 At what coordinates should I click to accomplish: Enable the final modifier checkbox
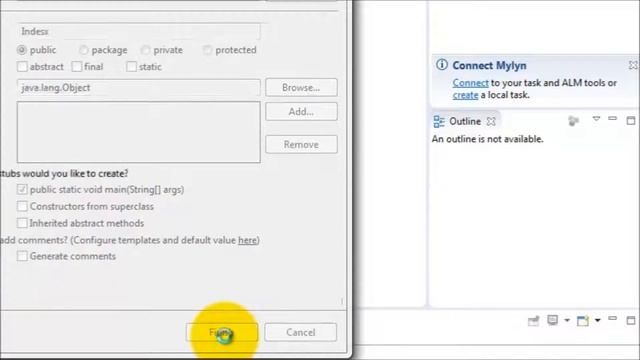[x=77, y=67]
